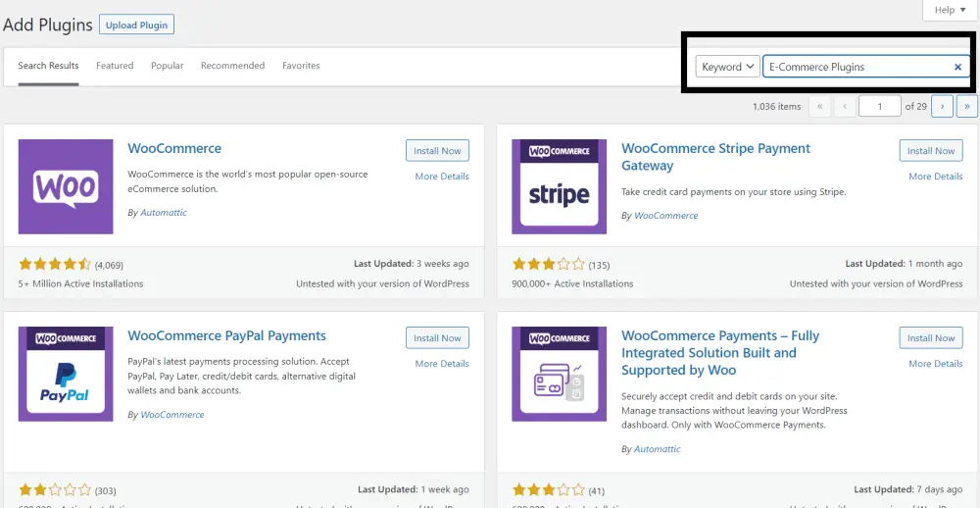Click the '900,000+ Active Installations' text
This screenshot has height=508, width=980.
click(572, 284)
